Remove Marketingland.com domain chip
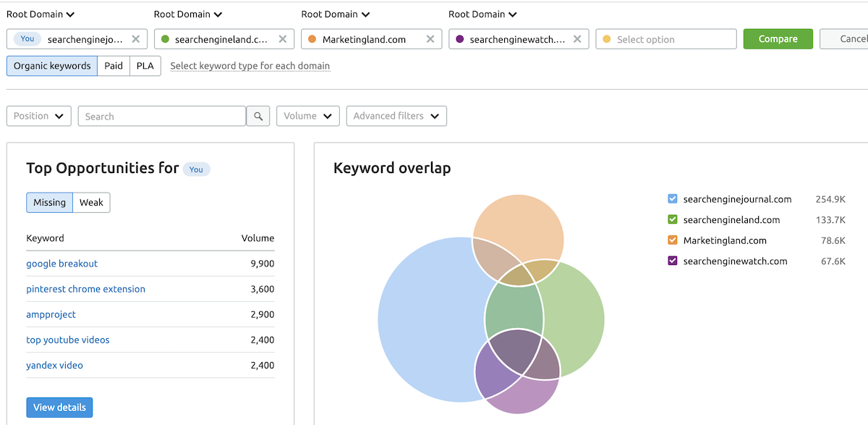 click(x=430, y=39)
